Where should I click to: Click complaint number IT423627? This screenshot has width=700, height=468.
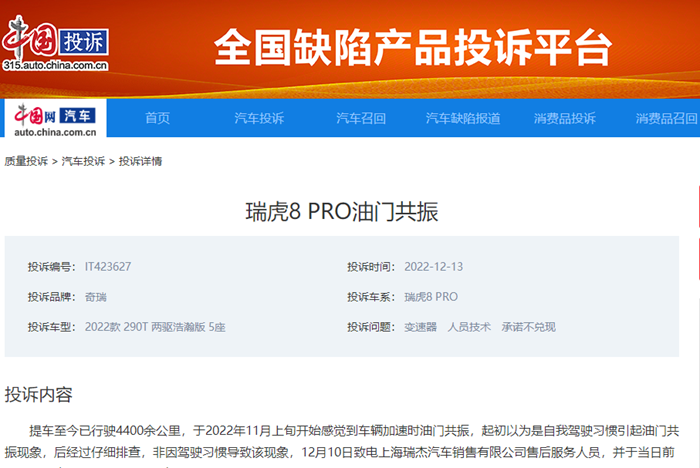tap(108, 267)
